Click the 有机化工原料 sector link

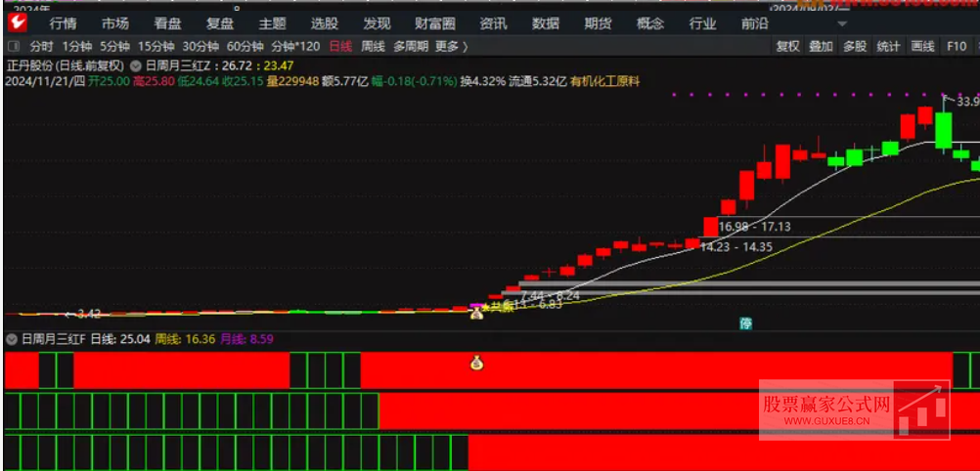[605, 81]
